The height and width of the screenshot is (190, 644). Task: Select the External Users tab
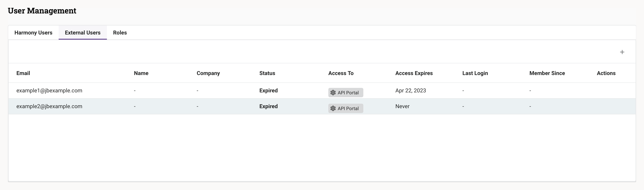pyautogui.click(x=82, y=33)
